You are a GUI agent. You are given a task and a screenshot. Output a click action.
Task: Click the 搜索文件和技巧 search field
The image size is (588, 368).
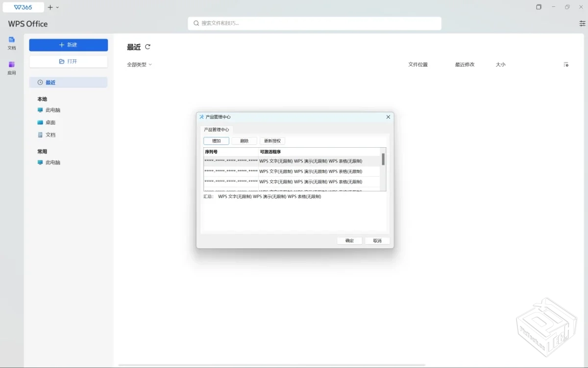click(314, 23)
